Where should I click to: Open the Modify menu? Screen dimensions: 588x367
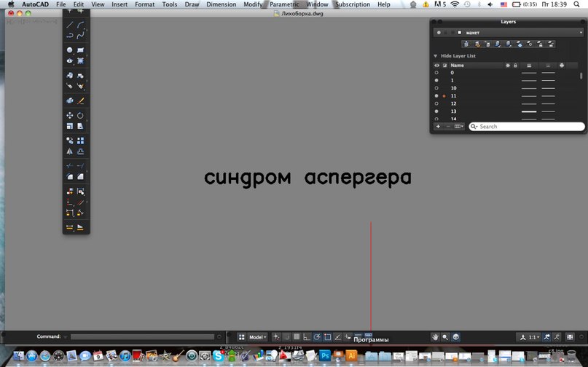[x=253, y=4]
